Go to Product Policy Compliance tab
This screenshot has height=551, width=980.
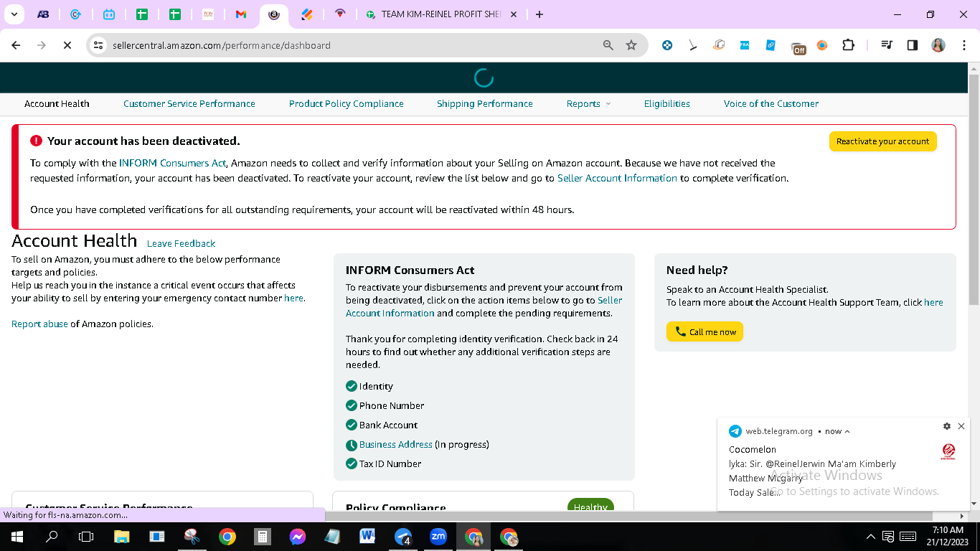point(347,104)
